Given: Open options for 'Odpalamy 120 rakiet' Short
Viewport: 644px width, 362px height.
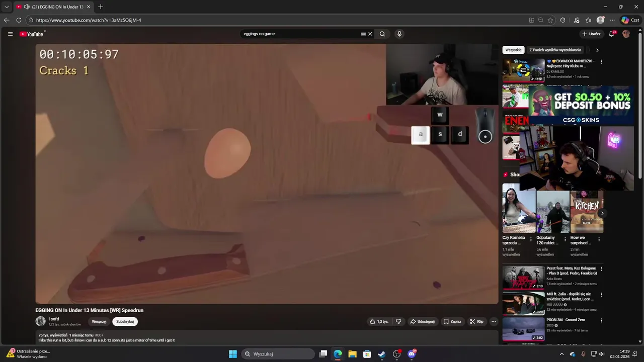Looking at the screenshot, I should point(565,240).
